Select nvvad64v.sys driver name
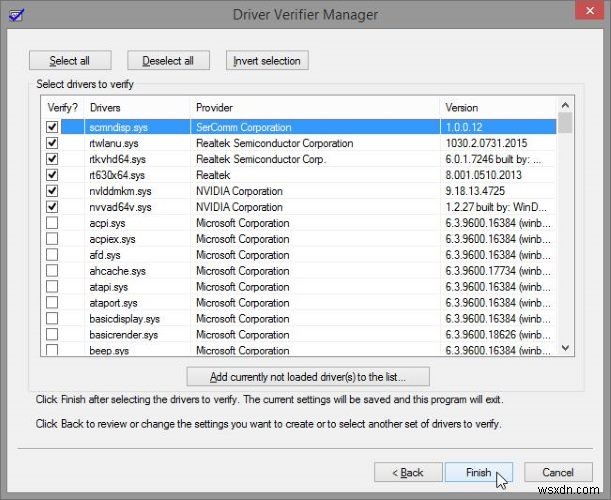611x500 pixels. point(120,207)
